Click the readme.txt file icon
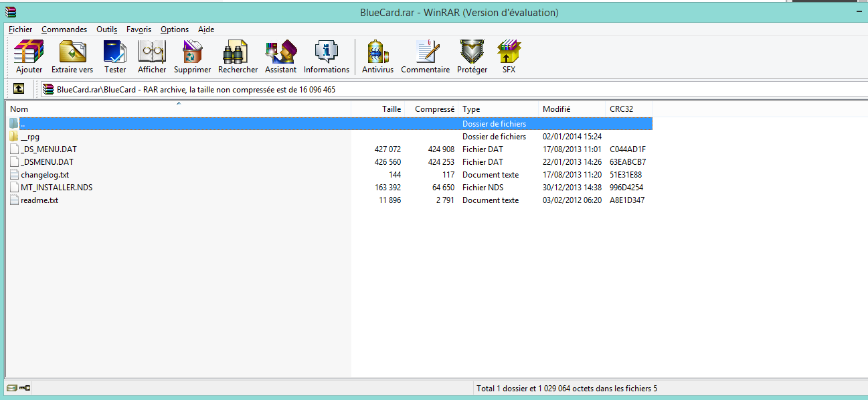The image size is (868, 400). point(15,200)
